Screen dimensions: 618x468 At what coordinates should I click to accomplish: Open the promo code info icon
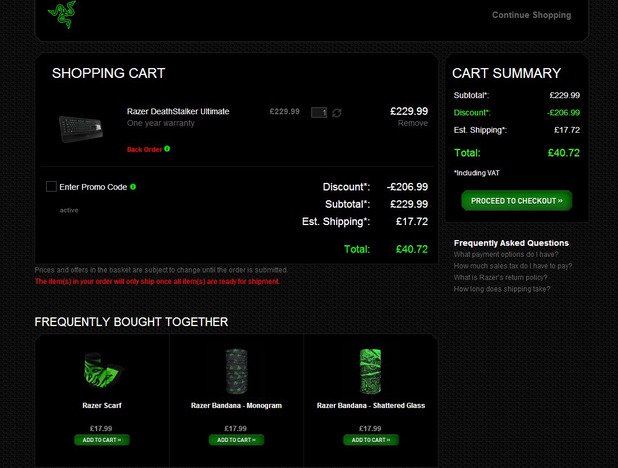(x=133, y=186)
